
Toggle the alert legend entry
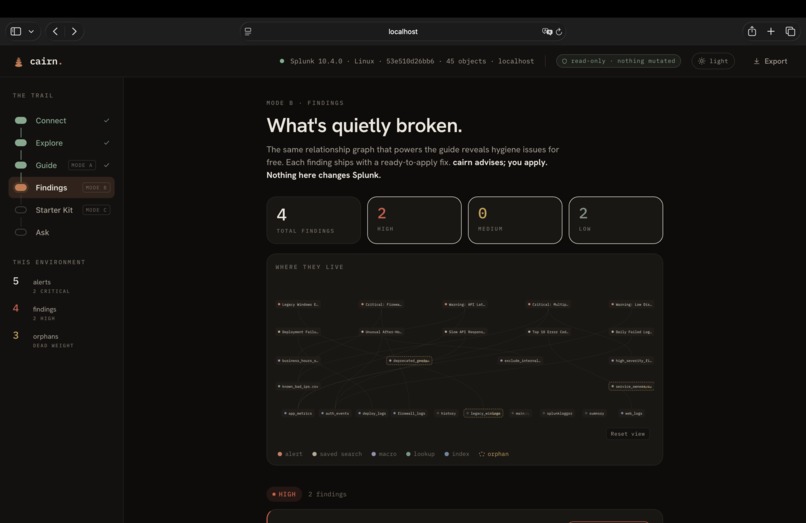pos(290,454)
